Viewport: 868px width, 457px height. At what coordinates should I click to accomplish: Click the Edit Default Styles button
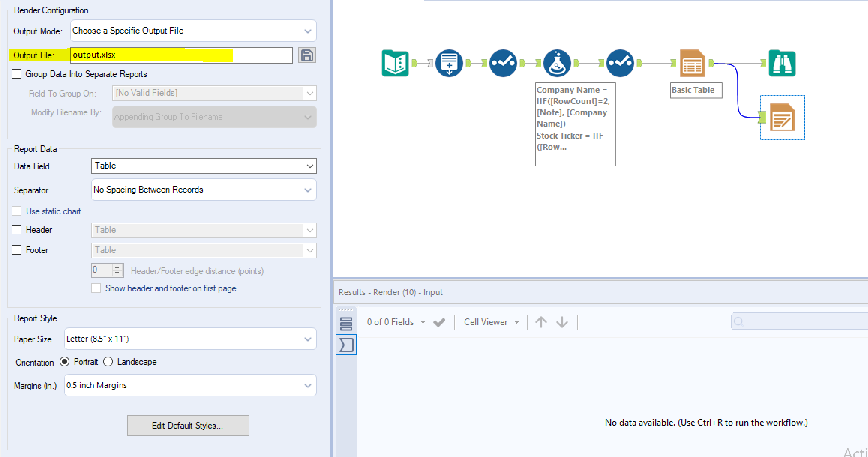[188, 425]
